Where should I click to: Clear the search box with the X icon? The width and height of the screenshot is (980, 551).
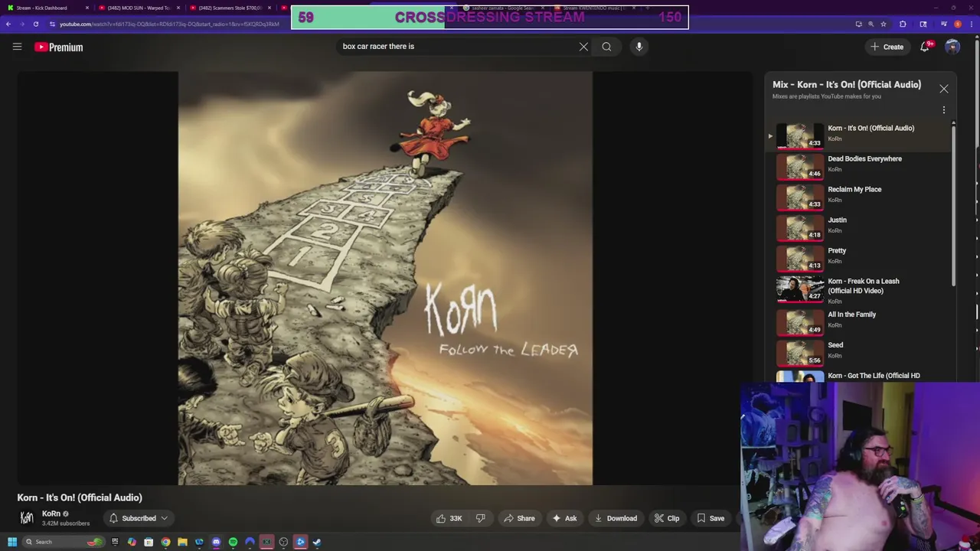pos(583,47)
